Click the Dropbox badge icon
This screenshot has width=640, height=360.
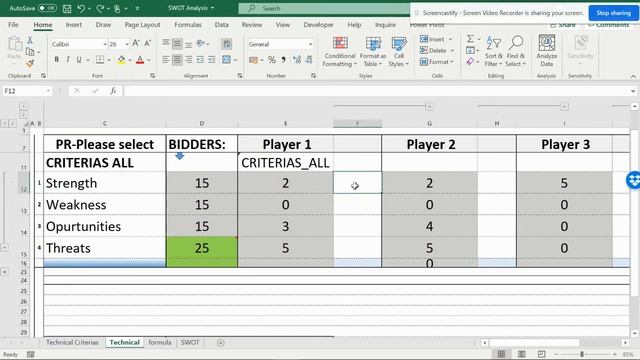633,180
